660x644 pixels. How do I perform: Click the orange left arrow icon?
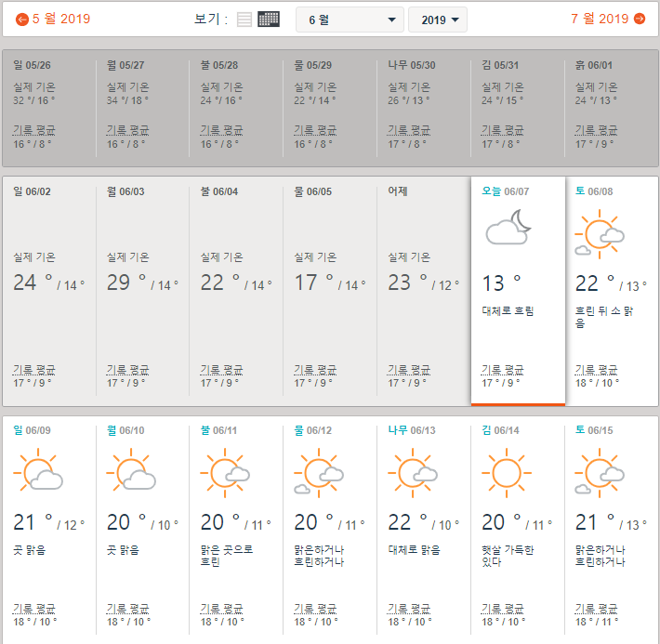point(22,20)
